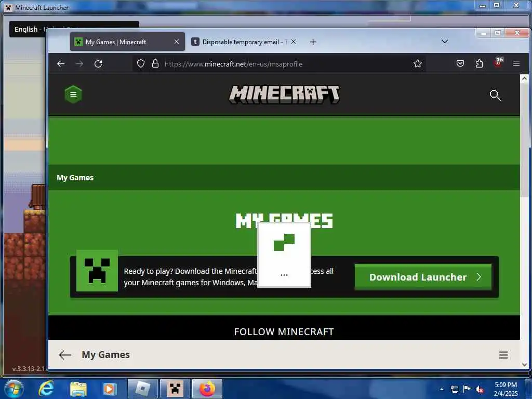
Task: Switch to Firefox taskbar icon
Action: pyautogui.click(x=207, y=389)
